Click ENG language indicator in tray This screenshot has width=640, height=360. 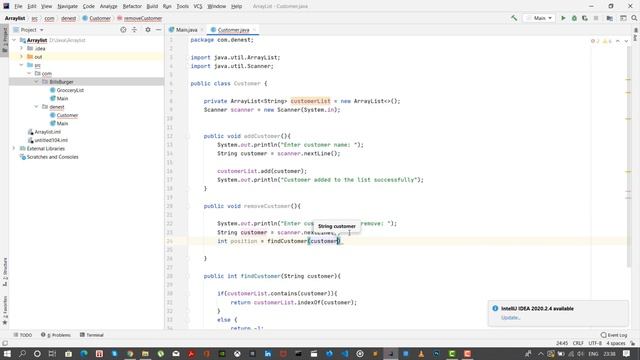tap(593, 353)
